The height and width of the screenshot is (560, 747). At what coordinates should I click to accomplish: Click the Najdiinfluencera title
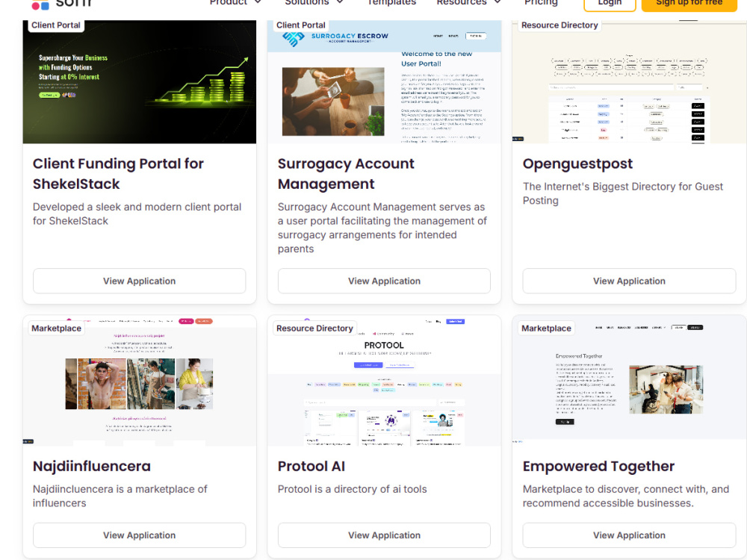pos(91,466)
